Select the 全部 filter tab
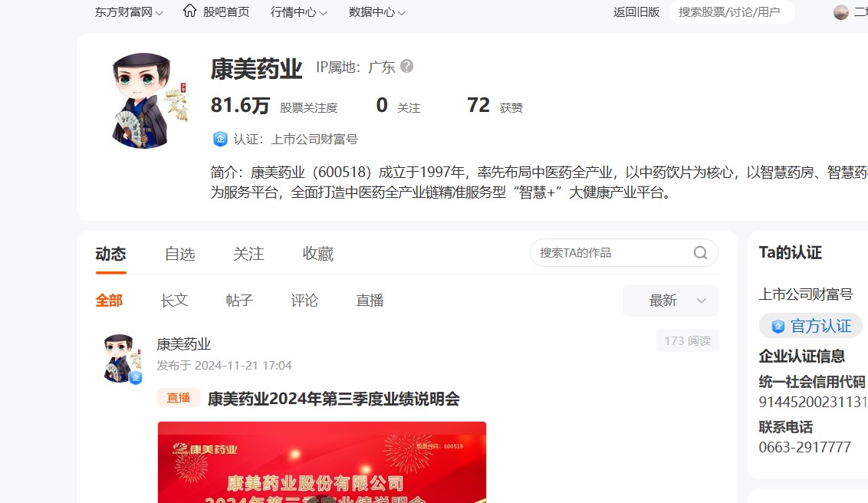This screenshot has width=868, height=503. pos(109,301)
